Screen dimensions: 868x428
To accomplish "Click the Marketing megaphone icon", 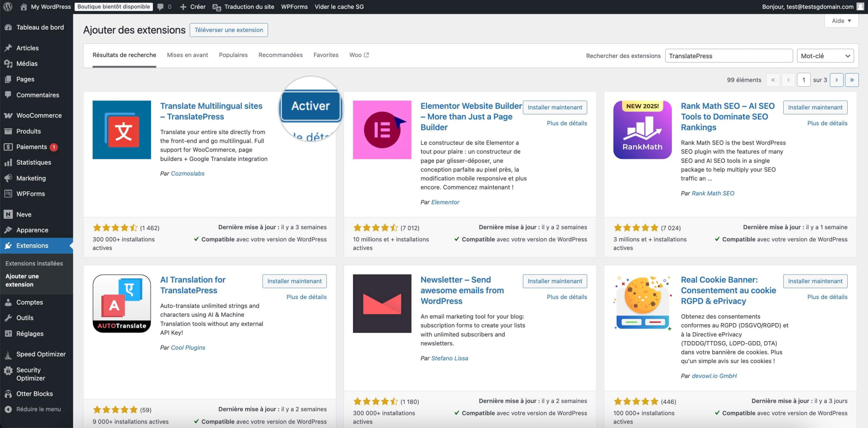I will pyautogui.click(x=8, y=178).
